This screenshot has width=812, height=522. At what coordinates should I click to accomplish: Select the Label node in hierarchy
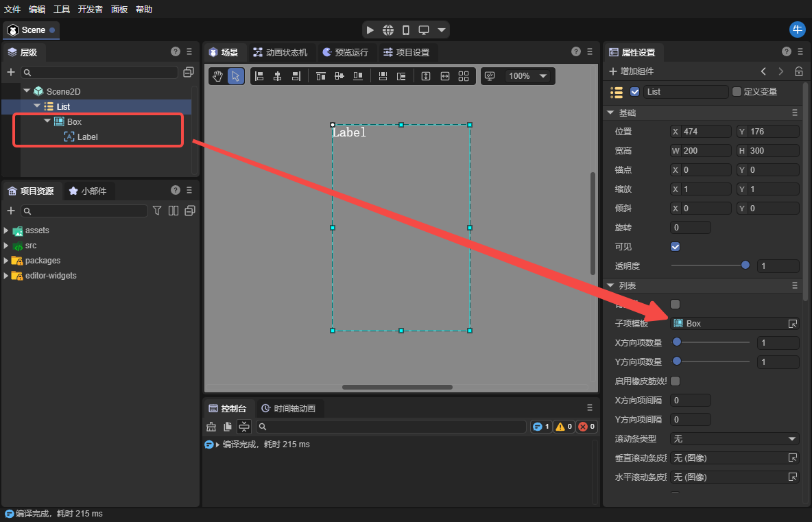pos(87,137)
